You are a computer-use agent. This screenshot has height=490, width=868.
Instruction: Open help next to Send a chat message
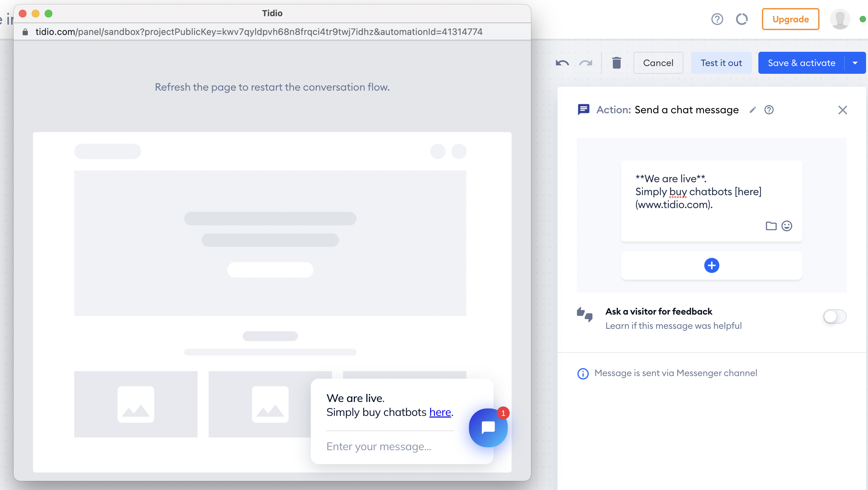point(769,110)
